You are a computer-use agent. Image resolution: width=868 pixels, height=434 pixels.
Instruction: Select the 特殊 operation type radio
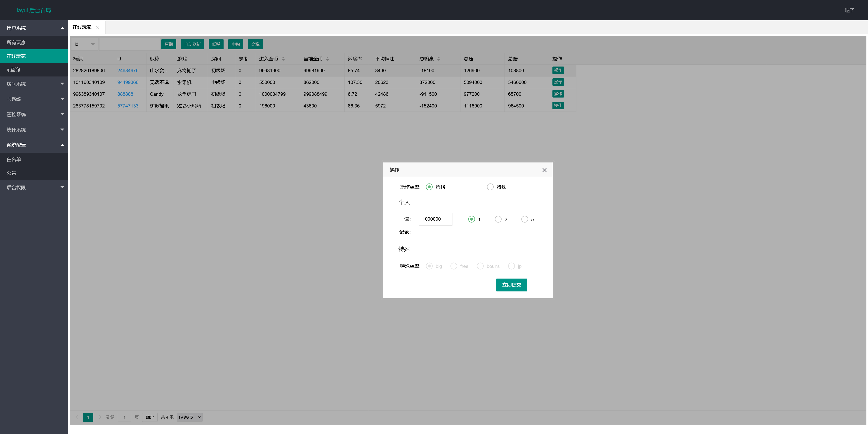click(490, 187)
